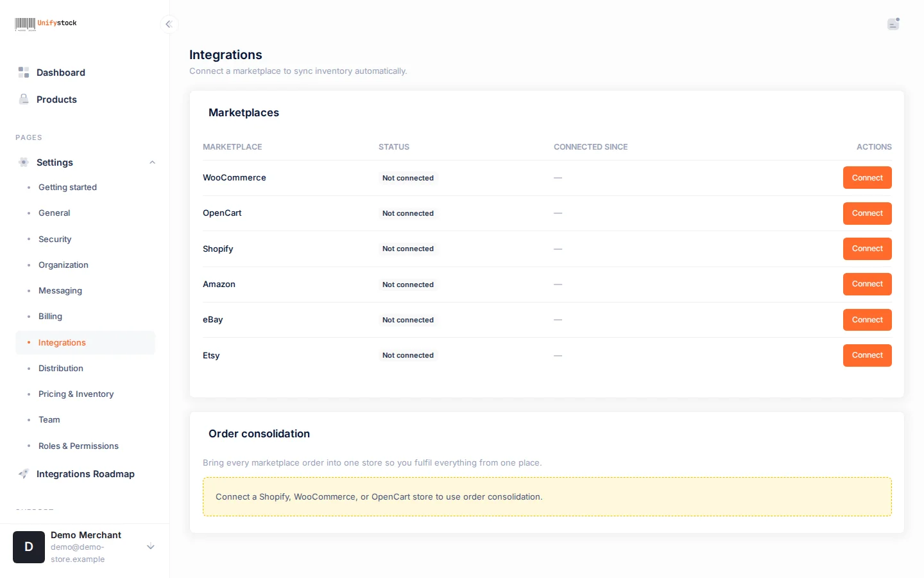Click the MARKETPLACE column header
Image resolution: width=924 pixels, height=578 pixels.
click(x=232, y=147)
